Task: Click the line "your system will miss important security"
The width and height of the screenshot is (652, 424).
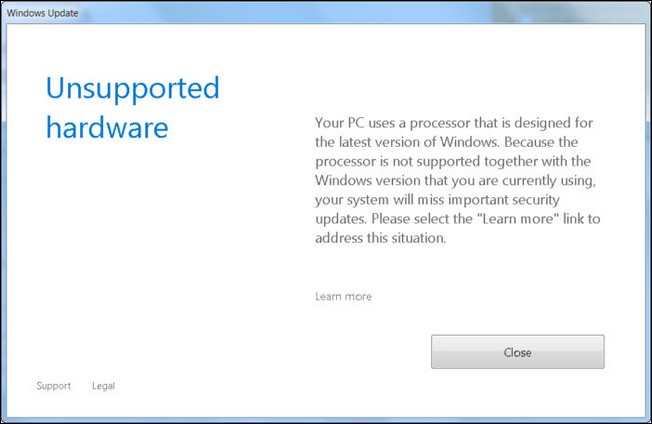Action: tap(437, 200)
